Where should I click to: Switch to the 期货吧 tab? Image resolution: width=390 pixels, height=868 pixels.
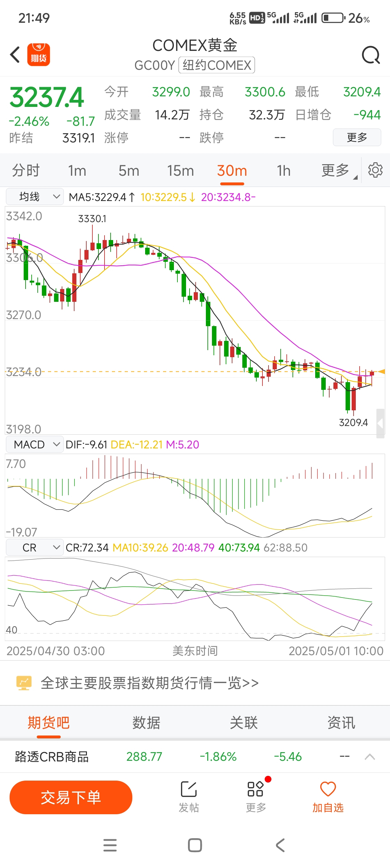[49, 723]
